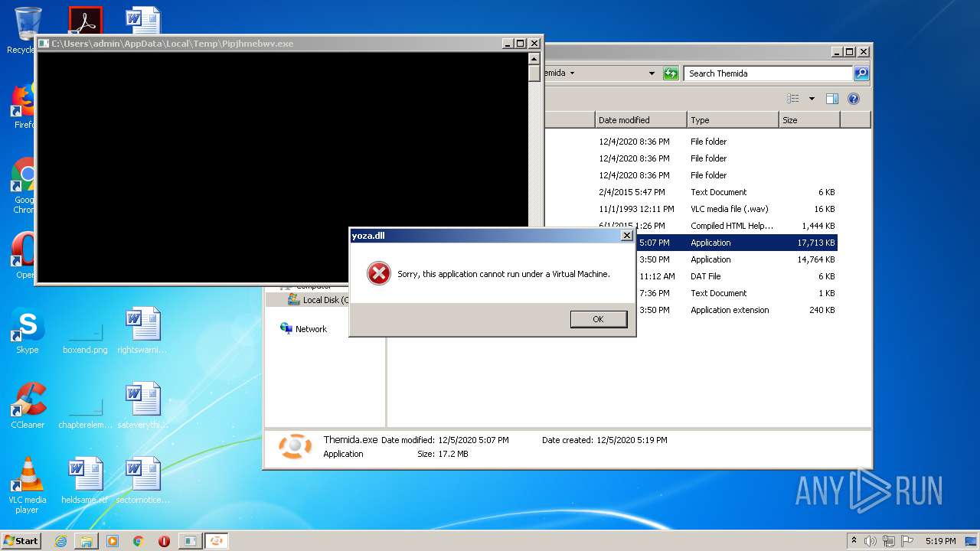Viewport: 980px width, 551px height.
Task: Select the 17,713 KB Application row
Action: (x=737, y=243)
